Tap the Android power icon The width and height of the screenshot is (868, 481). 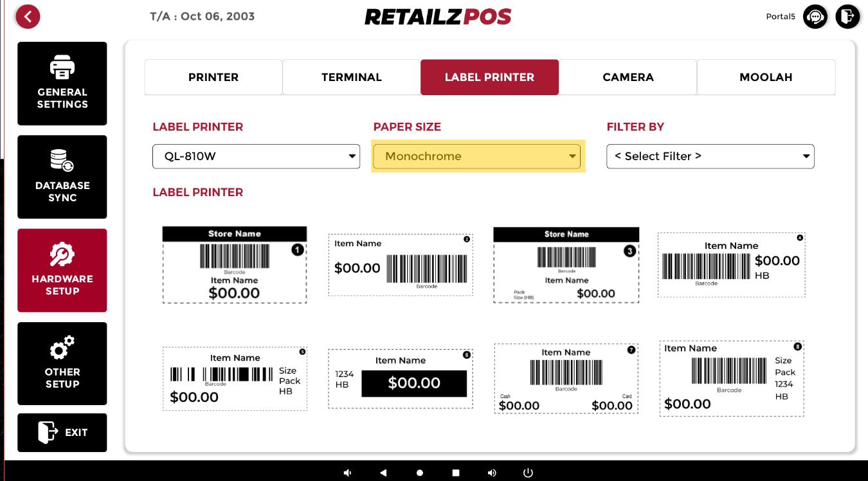click(x=528, y=473)
